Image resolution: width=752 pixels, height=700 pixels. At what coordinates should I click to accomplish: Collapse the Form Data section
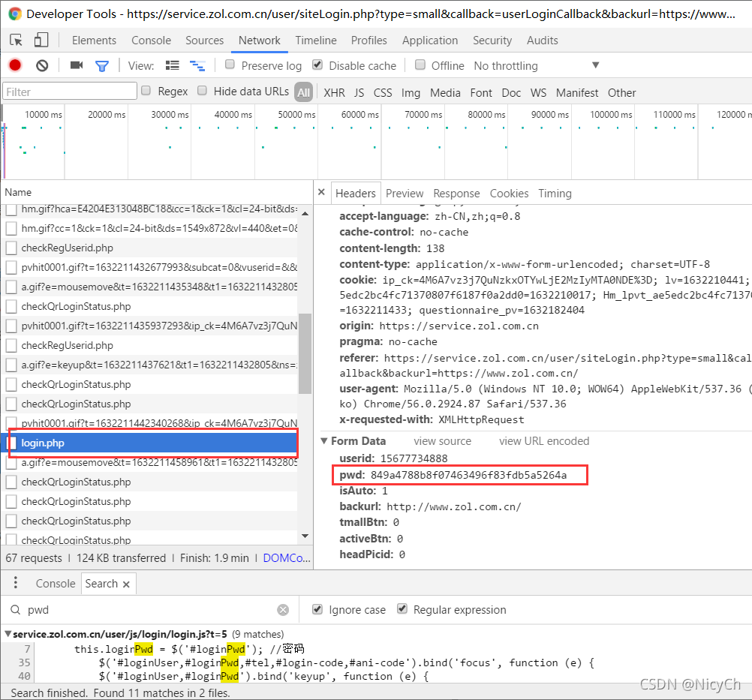(324, 441)
